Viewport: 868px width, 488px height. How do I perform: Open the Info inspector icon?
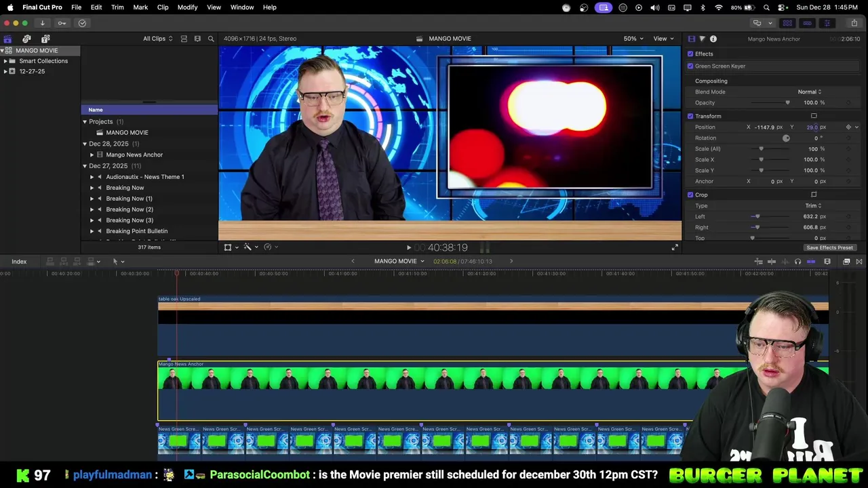(x=713, y=39)
